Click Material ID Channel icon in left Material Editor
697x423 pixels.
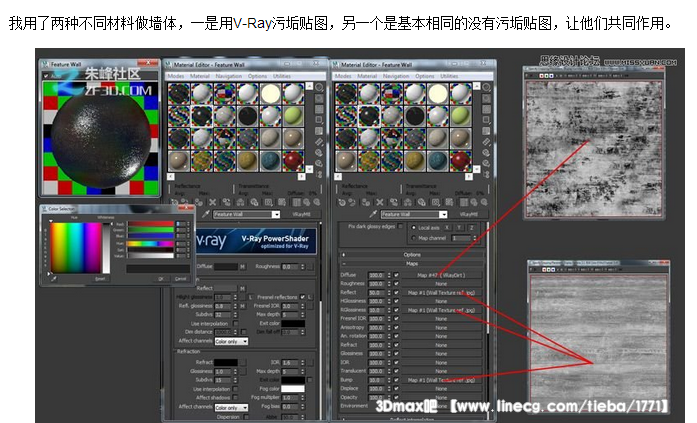[x=268, y=202]
